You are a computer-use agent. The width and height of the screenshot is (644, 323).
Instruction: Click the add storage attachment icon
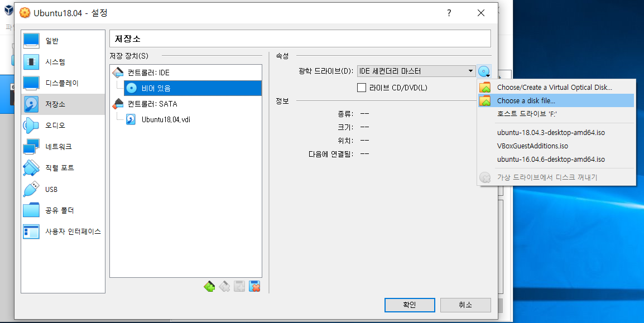(239, 286)
